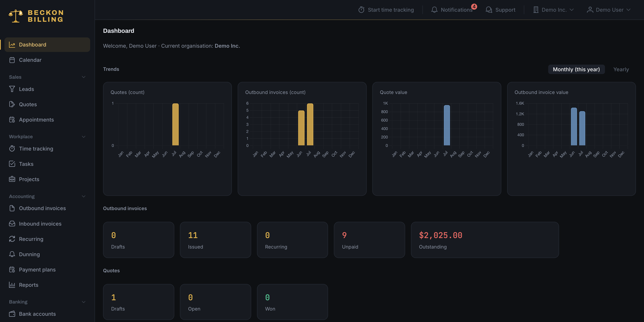Click the Demo Inc. building icon
The image size is (644, 322).
coord(536,10)
